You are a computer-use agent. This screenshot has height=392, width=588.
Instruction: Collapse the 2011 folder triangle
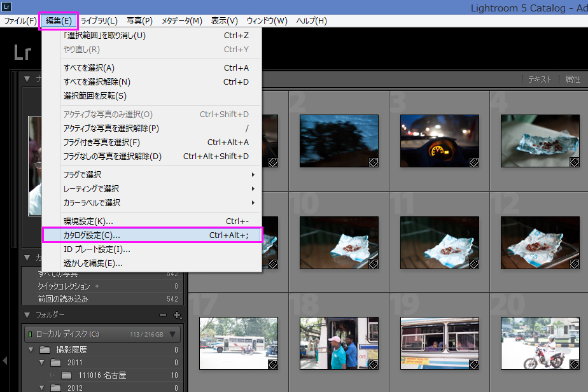(x=41, y=362)
